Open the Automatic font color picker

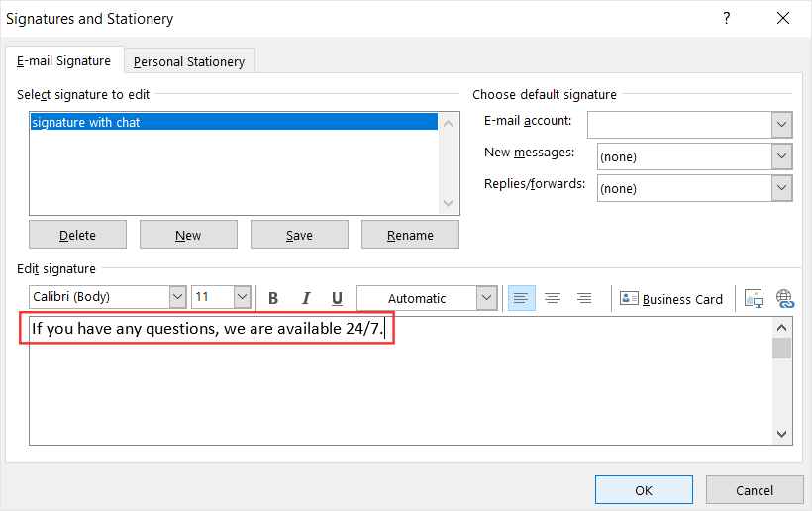click(486, 298)
